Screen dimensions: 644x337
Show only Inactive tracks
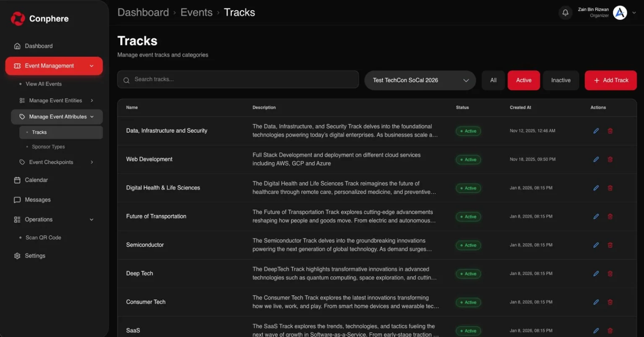pyautogui.click(x=561, y=80)
